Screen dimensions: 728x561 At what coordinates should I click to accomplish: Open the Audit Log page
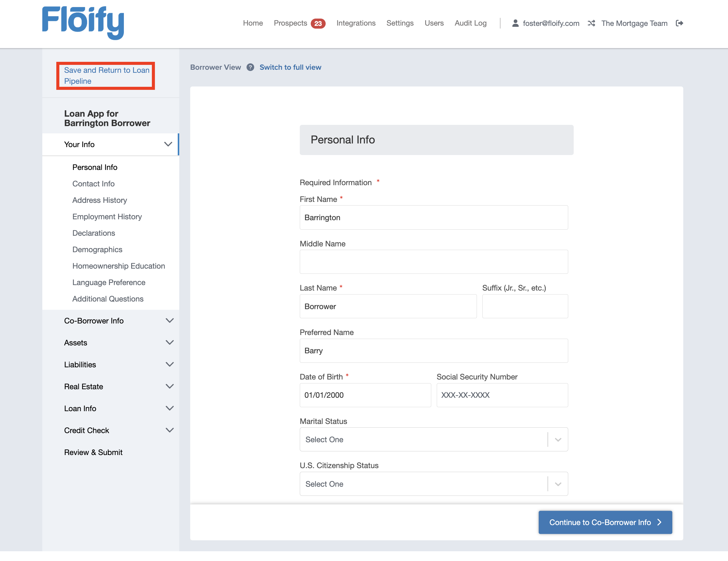click(470, 23)
